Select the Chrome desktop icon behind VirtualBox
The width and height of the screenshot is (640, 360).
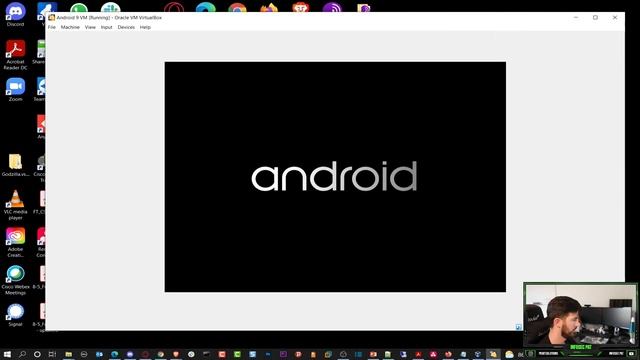coord(237,7)
